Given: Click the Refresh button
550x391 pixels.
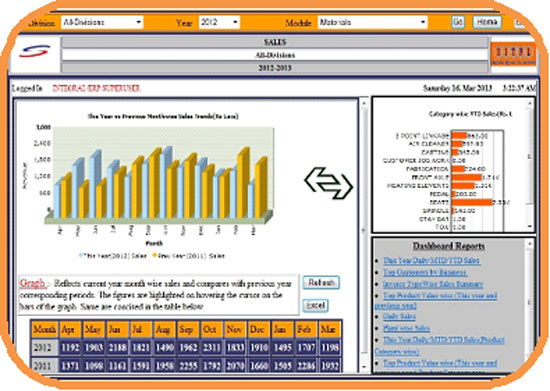Looking at the screenshot, I should [321, 283].
